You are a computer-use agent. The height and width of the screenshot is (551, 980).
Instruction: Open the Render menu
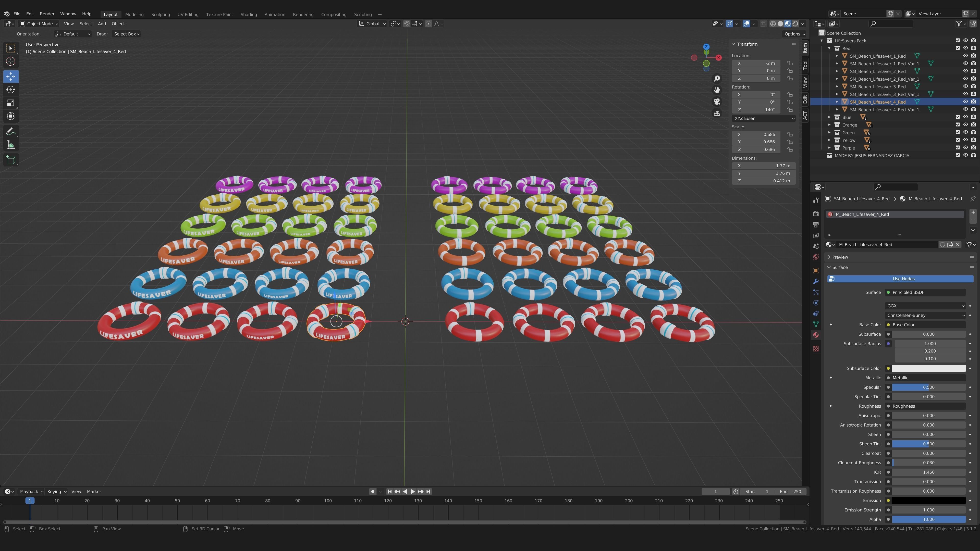(x=47, y=14)
